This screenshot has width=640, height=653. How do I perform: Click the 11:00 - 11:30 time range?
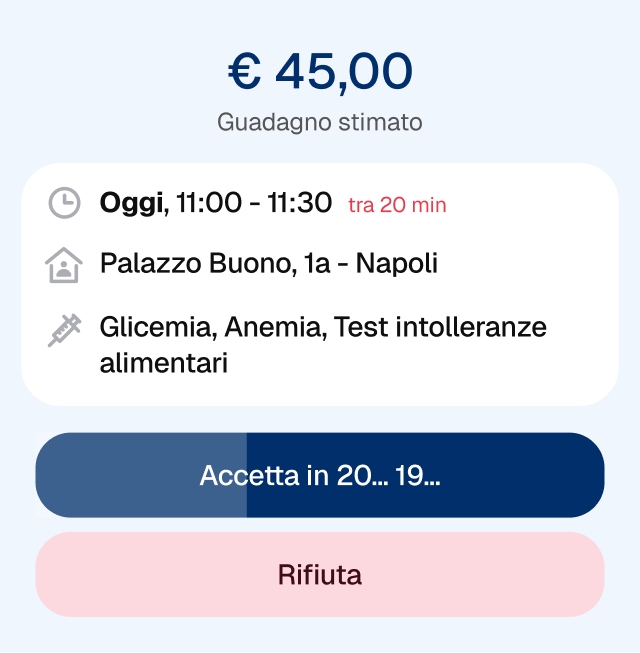(x=254, y=203)
